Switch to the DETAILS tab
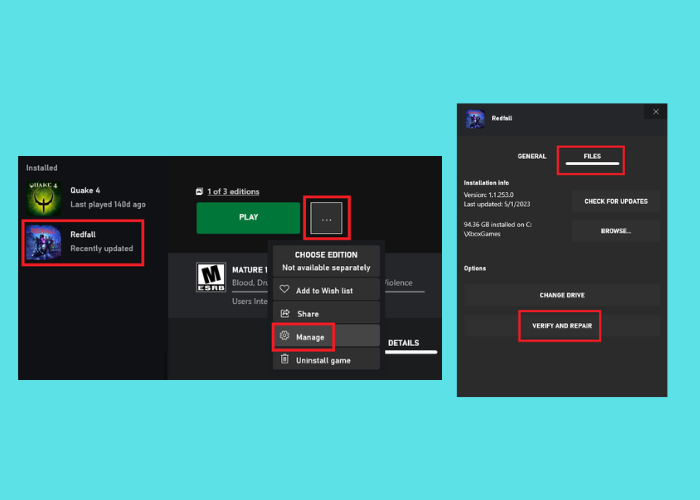 click(404, 343)
